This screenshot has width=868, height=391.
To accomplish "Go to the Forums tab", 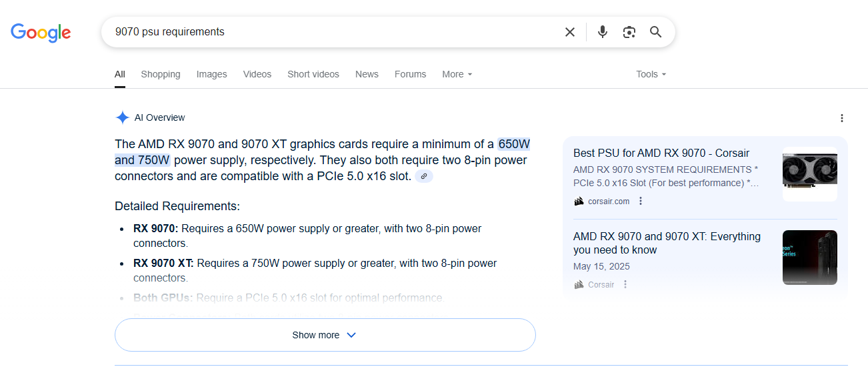I will point(410,74).
